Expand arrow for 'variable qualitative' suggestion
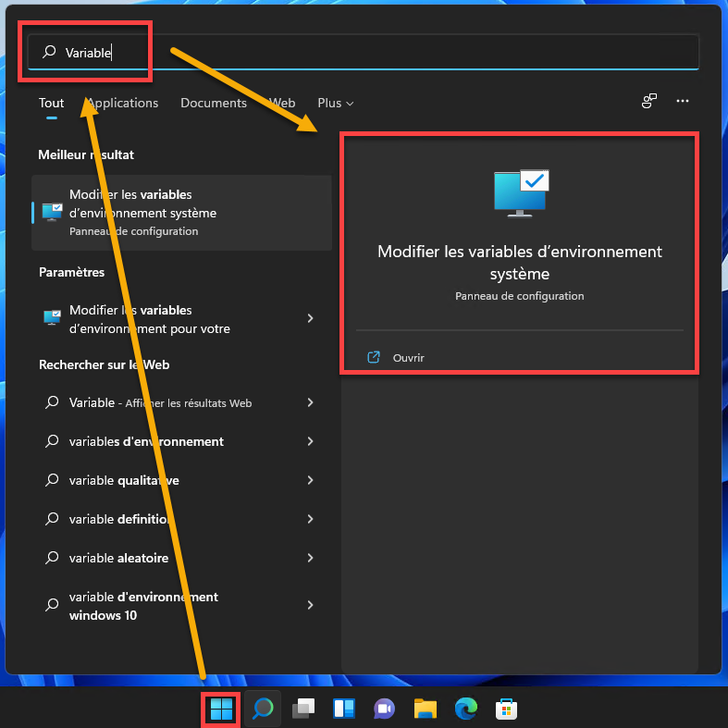 (x=310, y=480)
